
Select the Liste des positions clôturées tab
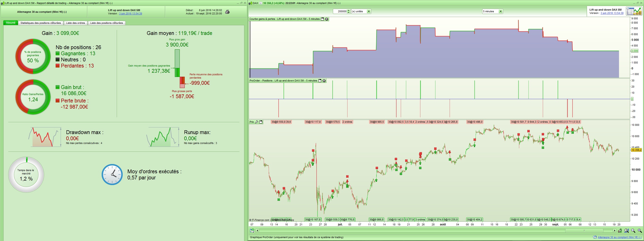(x=106, y=23)
